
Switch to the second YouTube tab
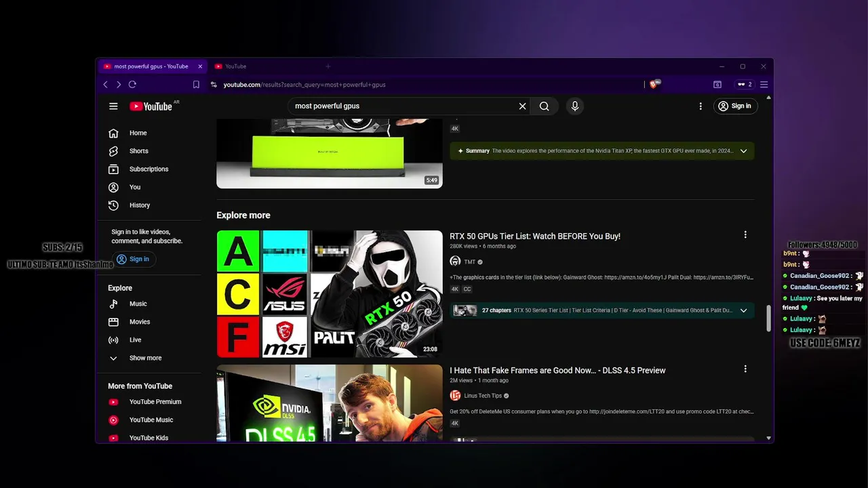(x=264, y=66)
